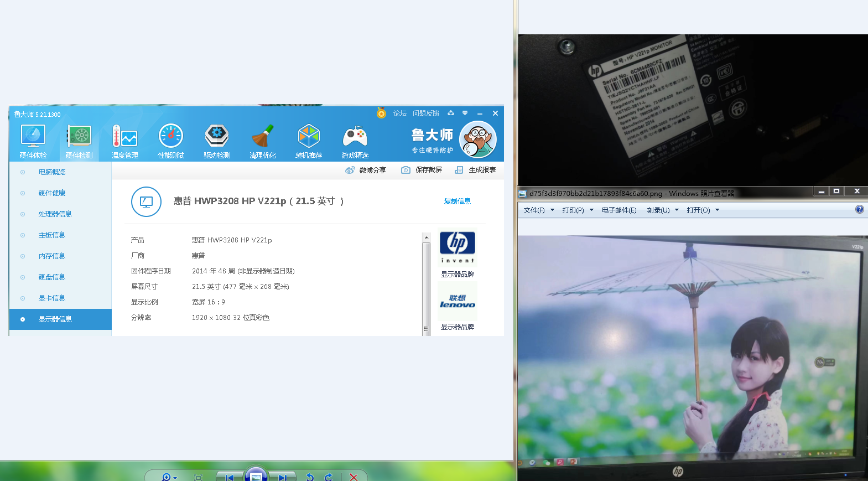Open 温度管理 temperature management
The height and width of the screenshot is (481, 868).
pyautogui.click(x=125, y=142)
